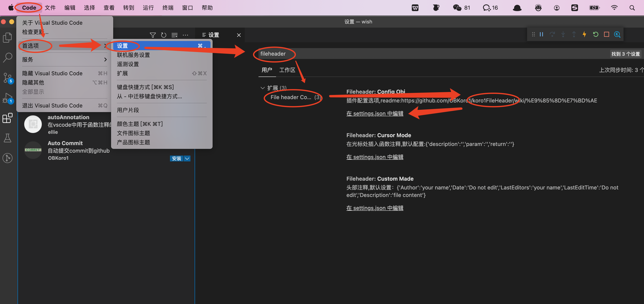The image size is (644, 304).
Task: Open the install dropdown arrow for Auto Commit
Action: point(187,158)
